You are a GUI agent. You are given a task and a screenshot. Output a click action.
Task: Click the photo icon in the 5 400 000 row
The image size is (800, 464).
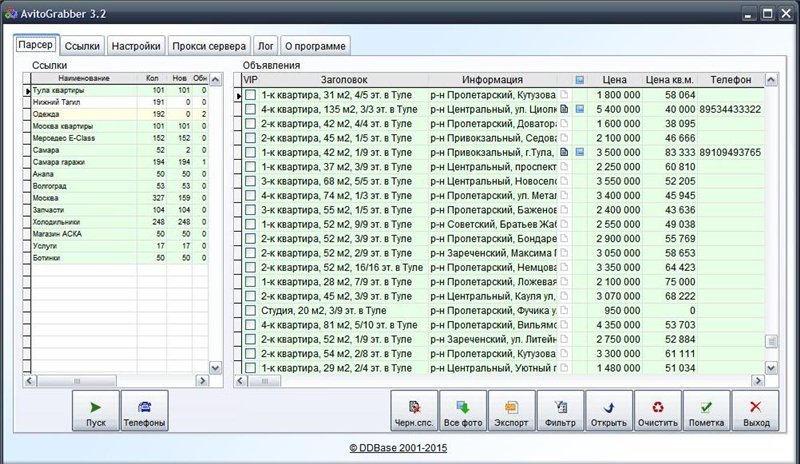coord(579,108)
